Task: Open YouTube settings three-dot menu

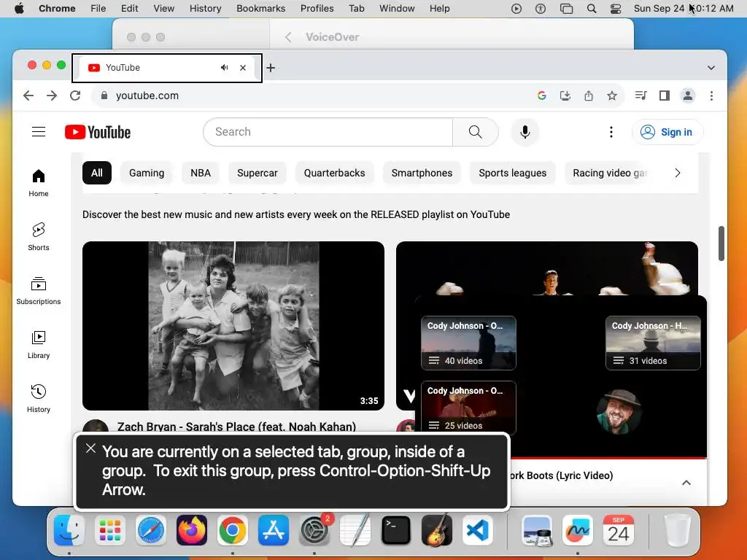Action: click(611, 132)
